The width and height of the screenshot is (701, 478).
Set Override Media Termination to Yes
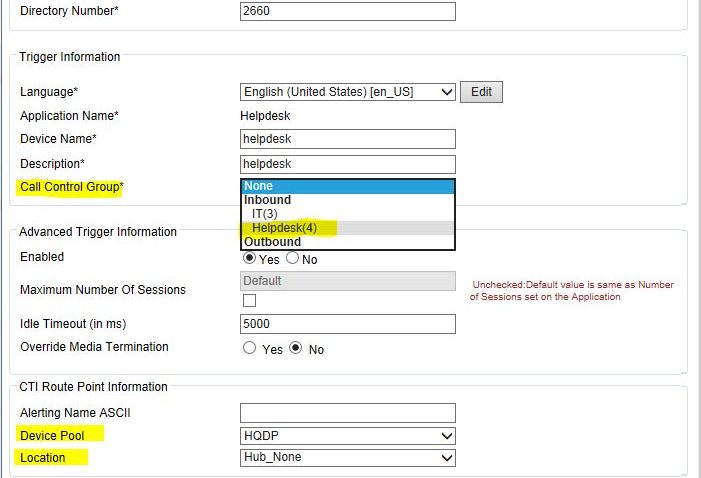[250, 349]
